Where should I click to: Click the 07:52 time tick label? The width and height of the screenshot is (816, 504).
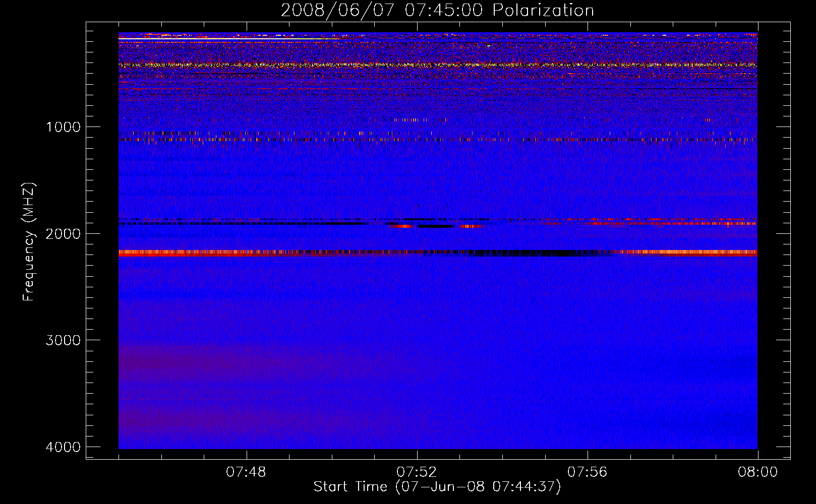pyautogui.click(x=417, y=472)
